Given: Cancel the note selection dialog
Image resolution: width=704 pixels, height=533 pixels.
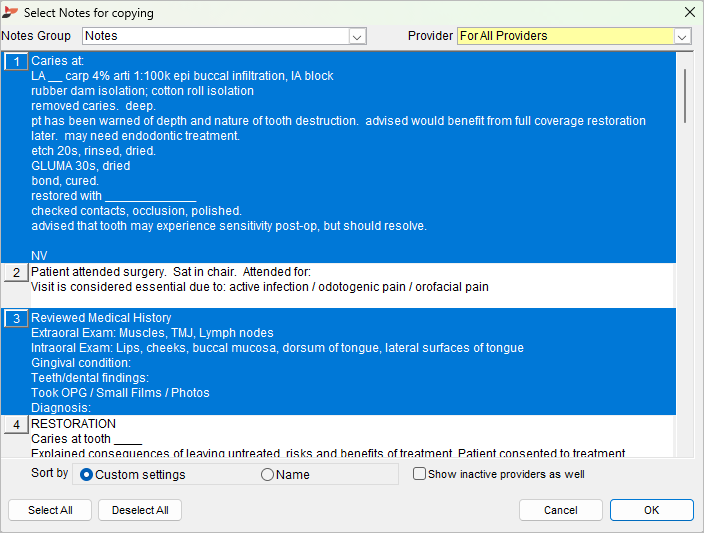Looking at the screenshot, I should pos(561,510).
